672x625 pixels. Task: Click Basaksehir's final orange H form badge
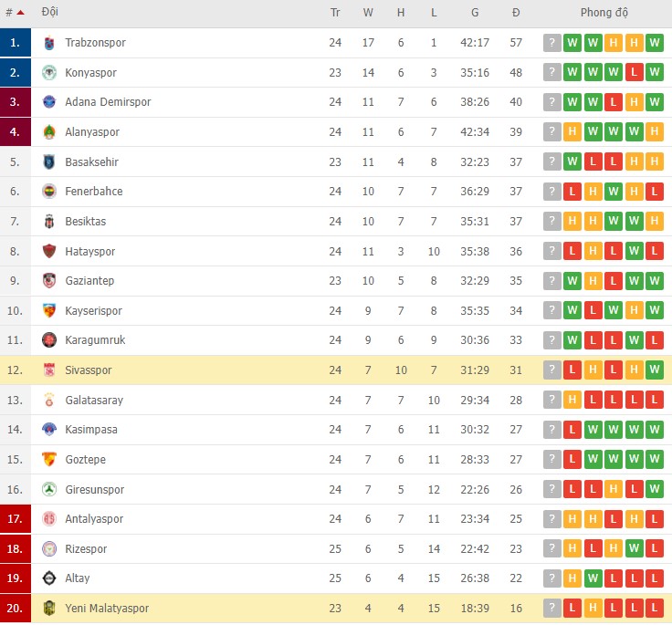[655, 161]
